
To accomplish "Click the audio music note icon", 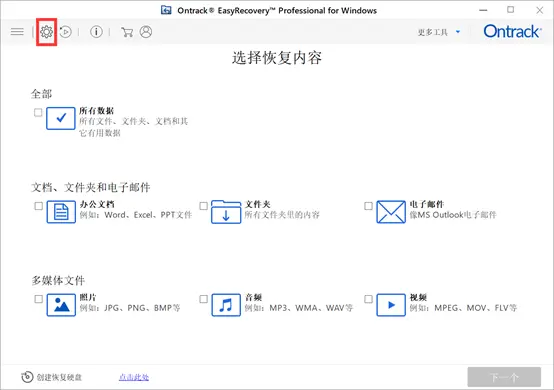I will [226, 305].
